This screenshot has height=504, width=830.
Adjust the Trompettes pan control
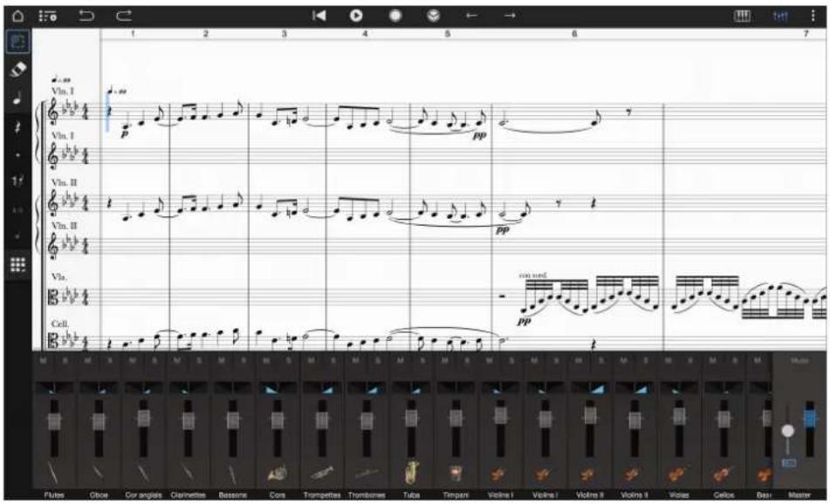pos(322,389)
